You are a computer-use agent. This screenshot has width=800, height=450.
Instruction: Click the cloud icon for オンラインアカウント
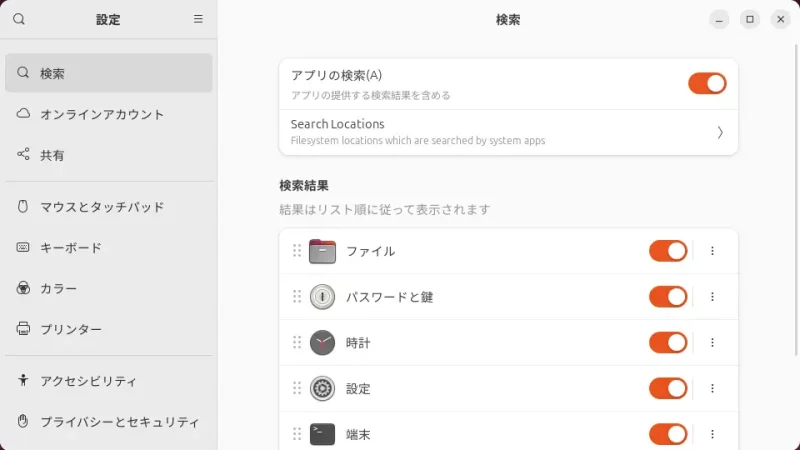coord(23,113)
